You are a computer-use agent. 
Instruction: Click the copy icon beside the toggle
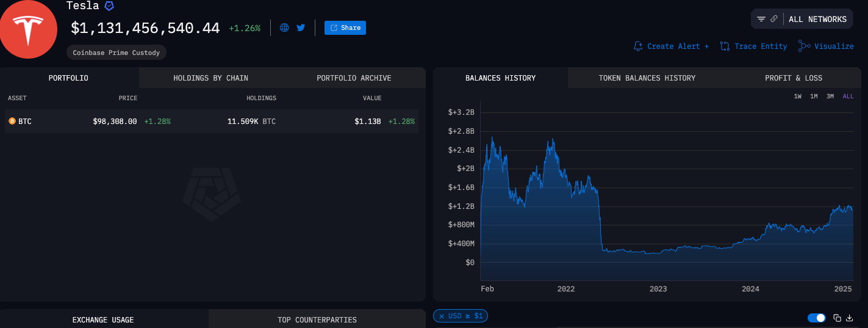coord(838,318)
